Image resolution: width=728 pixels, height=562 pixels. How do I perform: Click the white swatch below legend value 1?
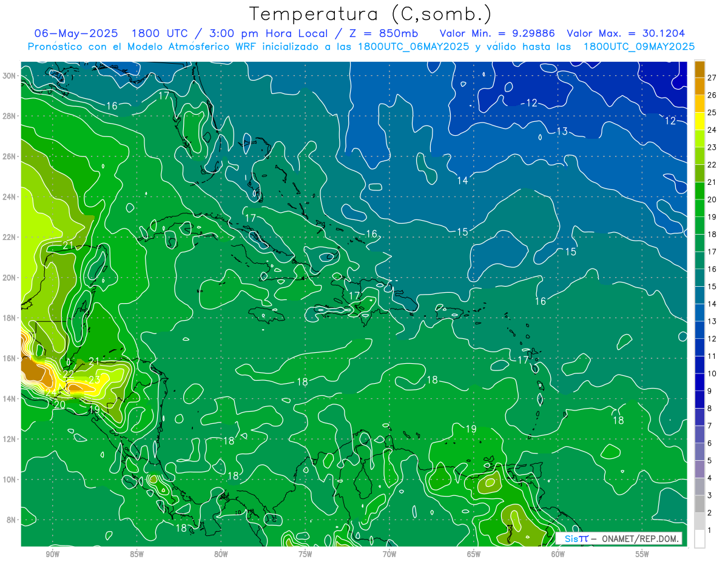699,539
